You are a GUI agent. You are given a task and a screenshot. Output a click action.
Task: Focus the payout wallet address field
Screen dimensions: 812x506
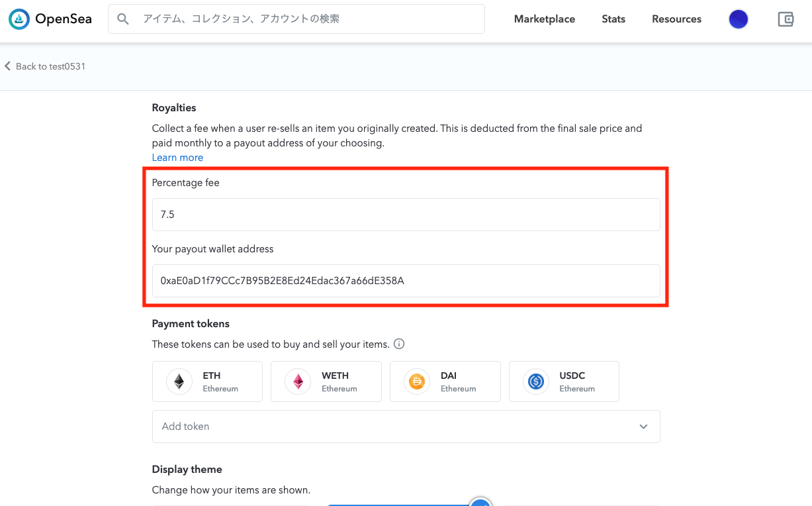coord(406,281)
